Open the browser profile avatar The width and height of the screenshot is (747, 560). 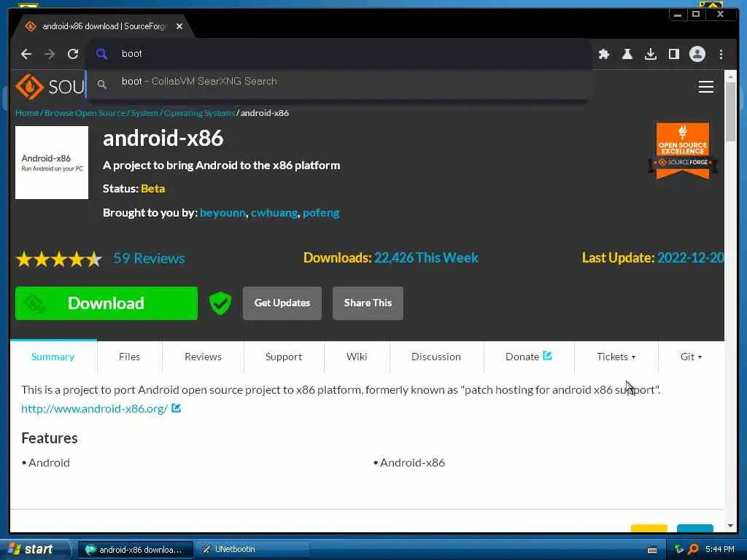click(x=697, y=54)
